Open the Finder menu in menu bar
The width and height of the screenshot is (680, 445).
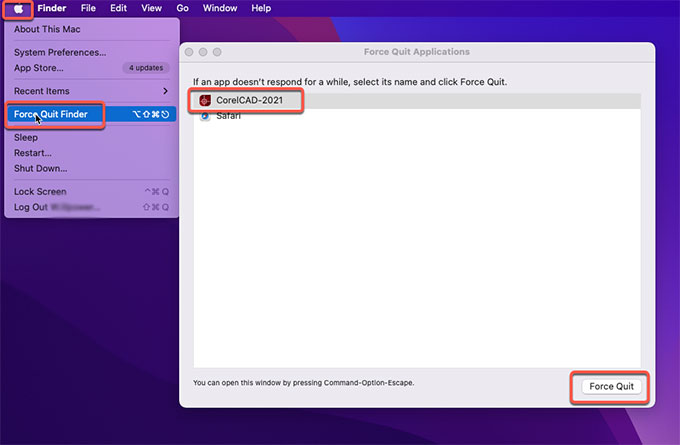pos(52,8)
